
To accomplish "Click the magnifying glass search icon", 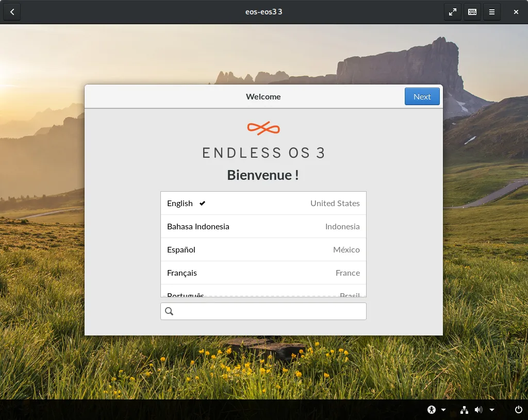I will [x=169, y=311].
